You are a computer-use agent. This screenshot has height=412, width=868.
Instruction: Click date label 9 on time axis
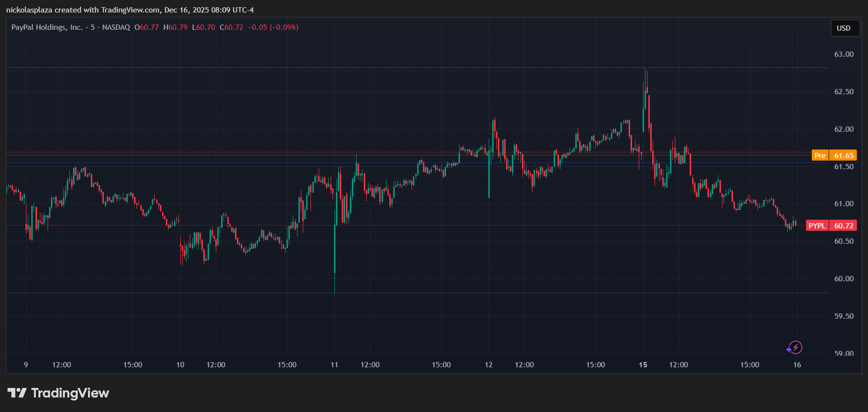26,365
